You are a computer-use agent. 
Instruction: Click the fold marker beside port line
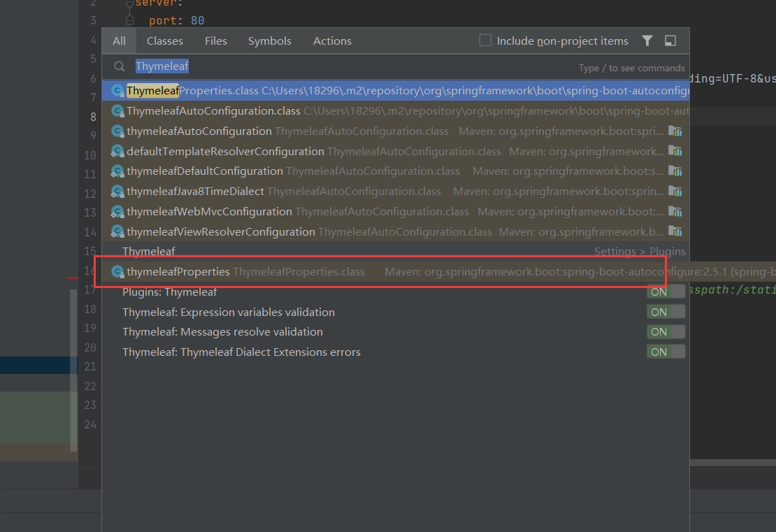pos(129,20)
